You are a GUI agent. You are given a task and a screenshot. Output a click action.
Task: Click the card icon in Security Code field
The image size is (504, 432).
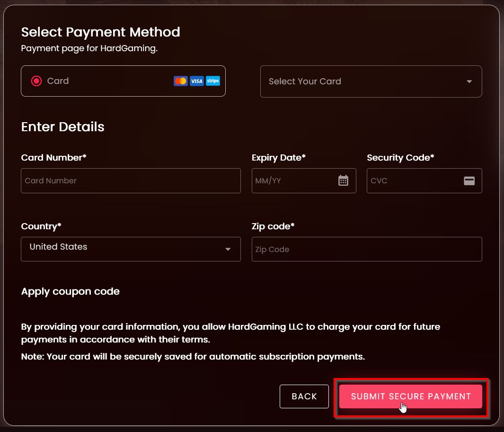[x=469, y=180]
